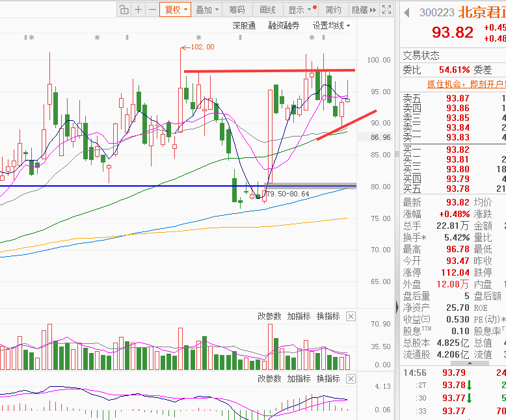Click 改参数 in the volume panel
The height and width of the screenshot is (420, 506).
[269, 317]
